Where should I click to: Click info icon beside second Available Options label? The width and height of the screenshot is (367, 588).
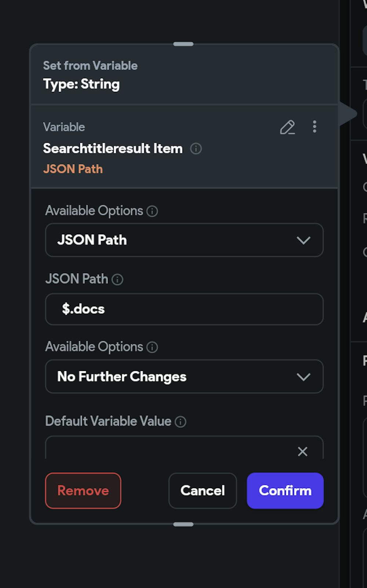pyautogui.click(x=152, y=347)
